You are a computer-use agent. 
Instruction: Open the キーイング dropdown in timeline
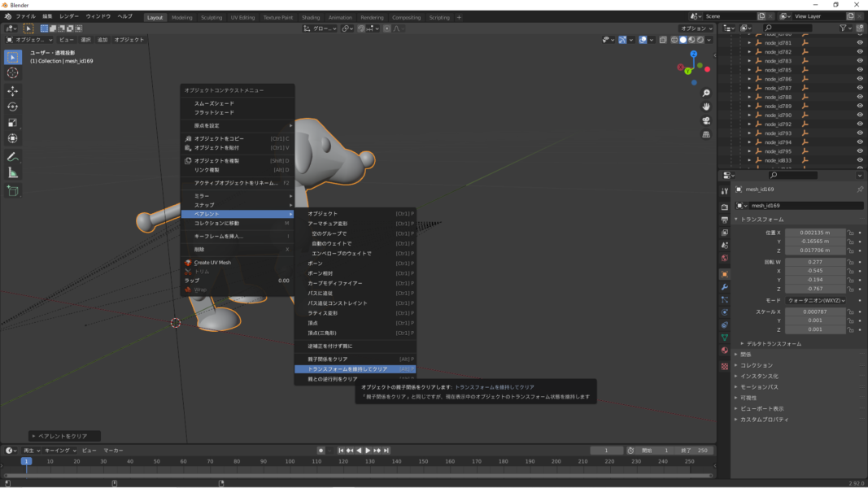pyautogui.click(x=59, y=451)
